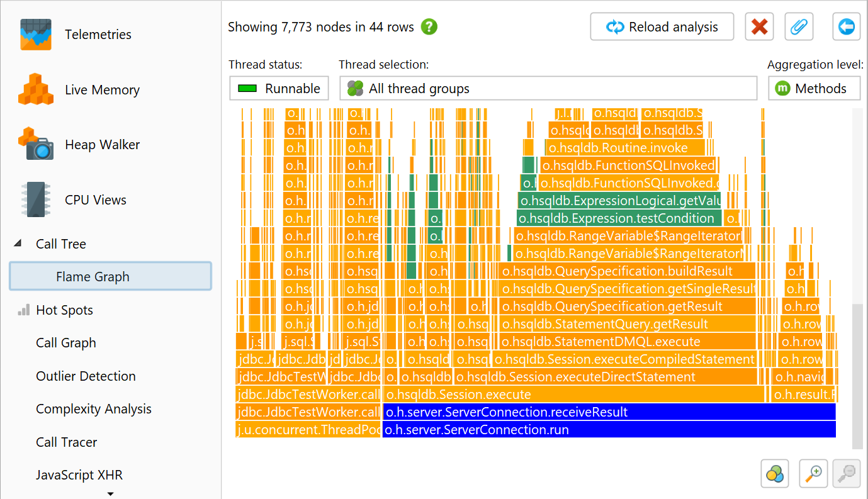Expand more sidebar views with down arrow
Viewport: 868px width, 499px height.
(110, 494)
